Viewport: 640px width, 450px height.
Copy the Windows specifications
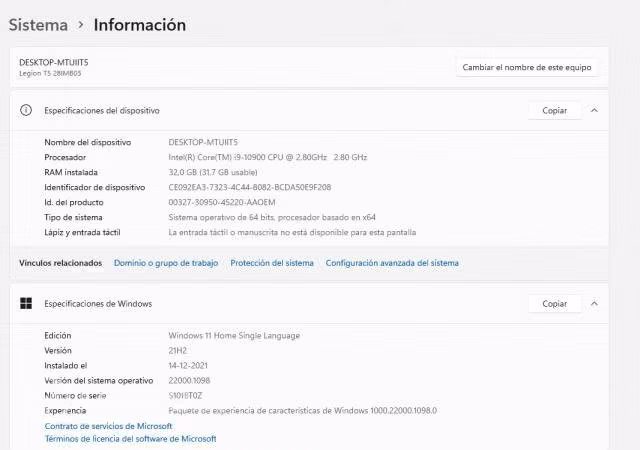[554, 303]
